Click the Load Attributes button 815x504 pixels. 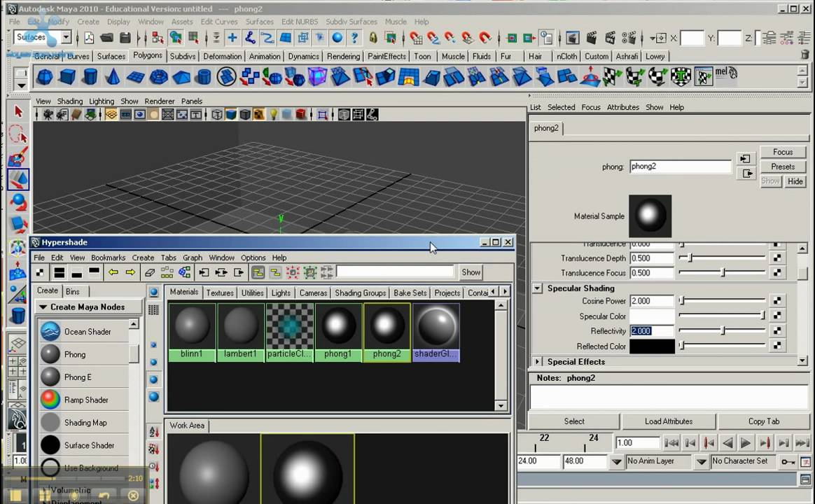[x=669, y=421]
